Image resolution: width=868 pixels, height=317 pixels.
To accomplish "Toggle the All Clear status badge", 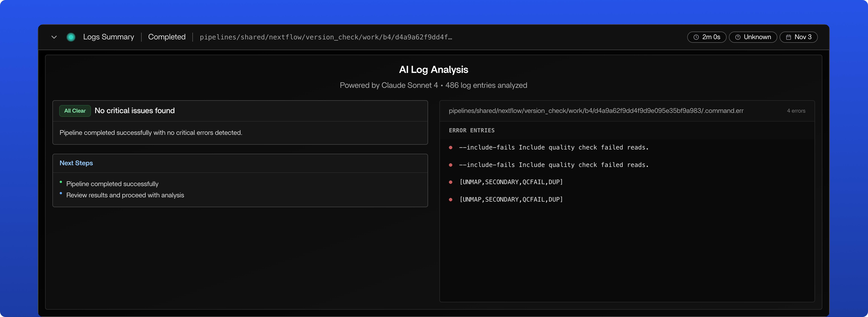I will click(x=75, y=110).
